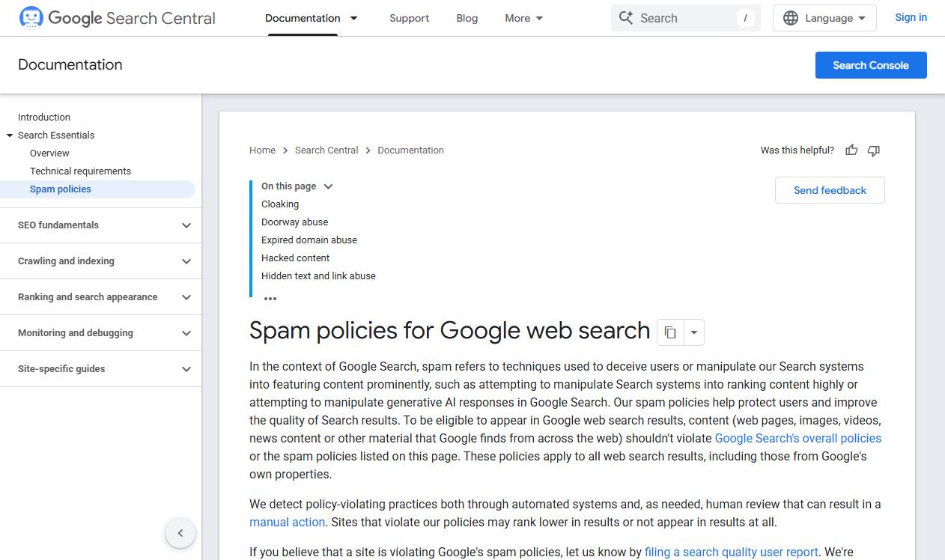Click the Sign in link
Image resolution: width=945 pixels, height=560 pixels.
tap(911, 17)
